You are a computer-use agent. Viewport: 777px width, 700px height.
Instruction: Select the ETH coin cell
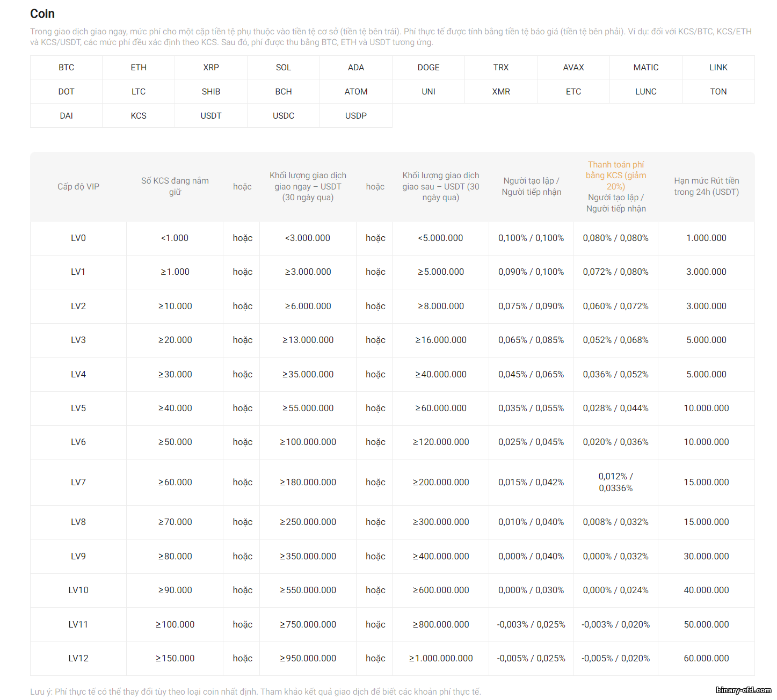point(139,68)
